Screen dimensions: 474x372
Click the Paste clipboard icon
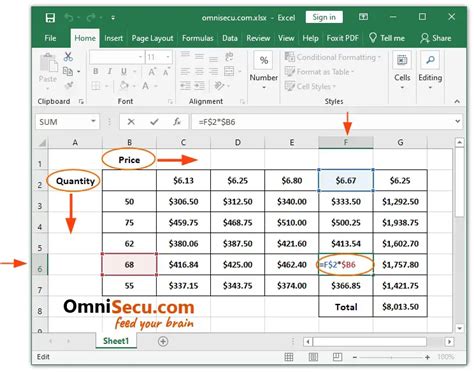point(48,63)
